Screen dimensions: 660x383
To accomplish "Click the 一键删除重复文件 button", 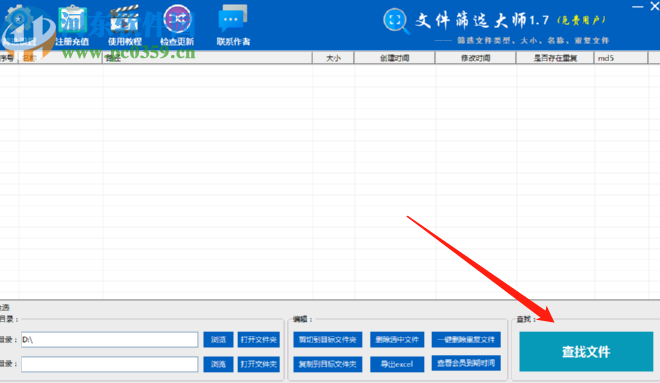I will click(x=466, y=340).
